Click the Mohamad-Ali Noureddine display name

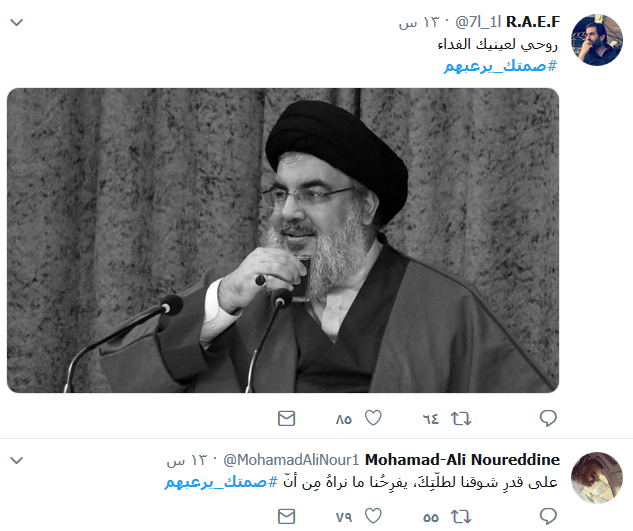click(462, 460)
